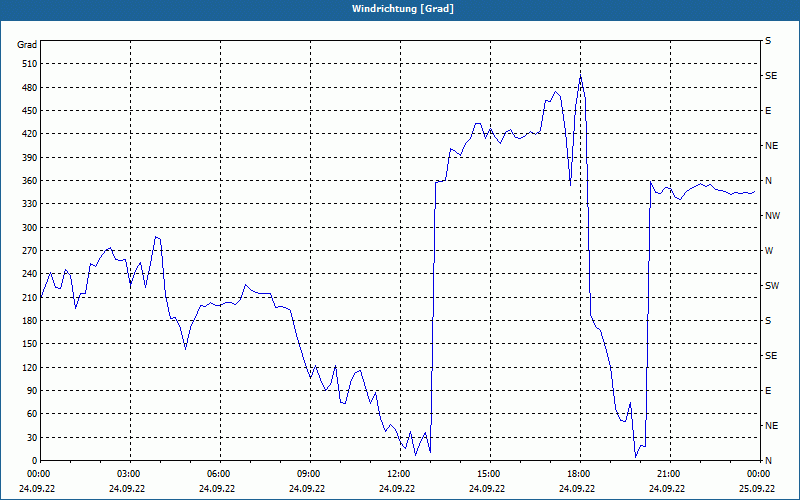The width and height of the screenshot is (800, 500).
Task: Click E compass label level with 90
Action: click(768, 391)
